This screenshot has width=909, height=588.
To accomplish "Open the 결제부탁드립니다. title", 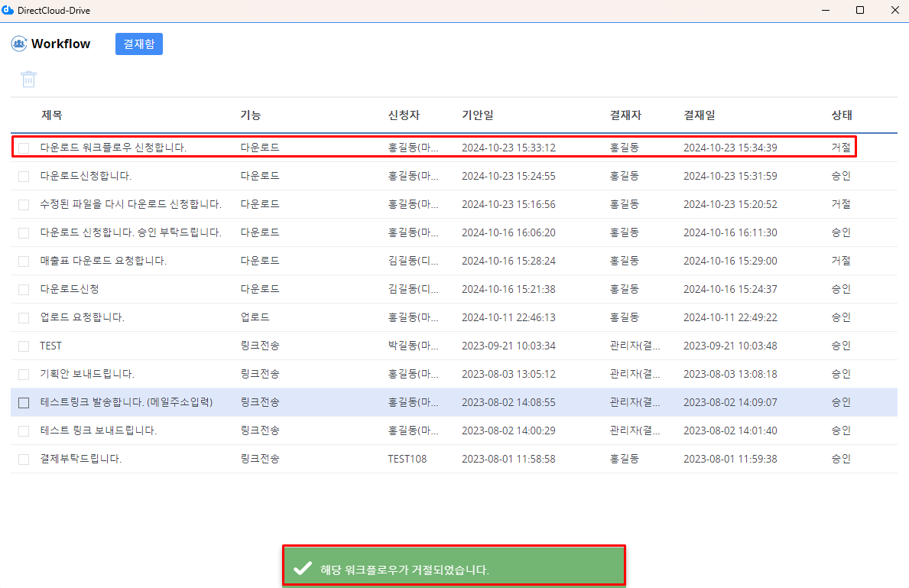I will [x=80, y=459].
